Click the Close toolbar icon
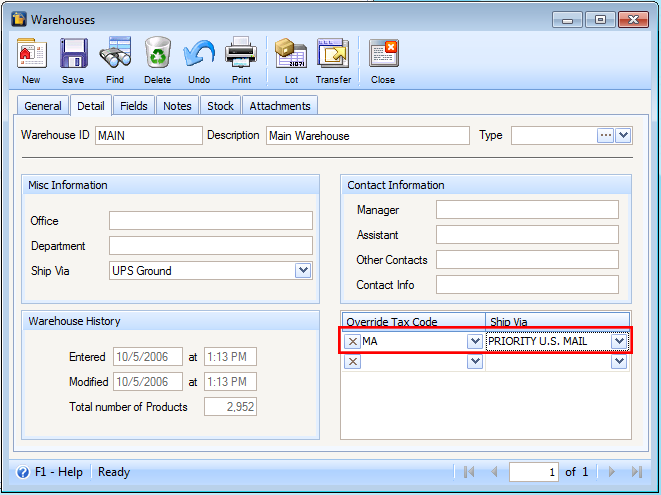 [383, 53]
